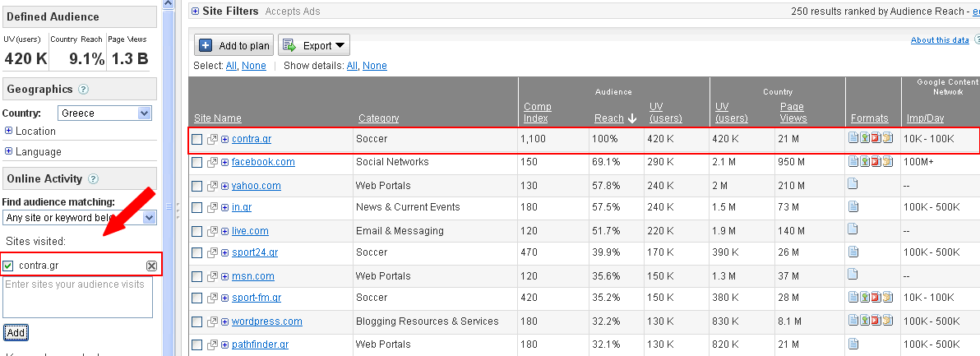The width and height of the screenshot is (980, 356).
Task: Click the gadget ad format icon for contra.gr
Action: click(x=887, y=137)
